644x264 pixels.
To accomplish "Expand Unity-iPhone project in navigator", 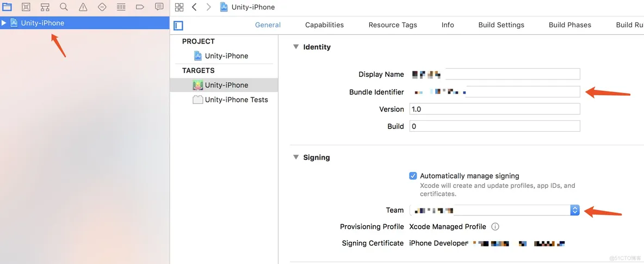I will pyautogui.click(x=4, y=23).
